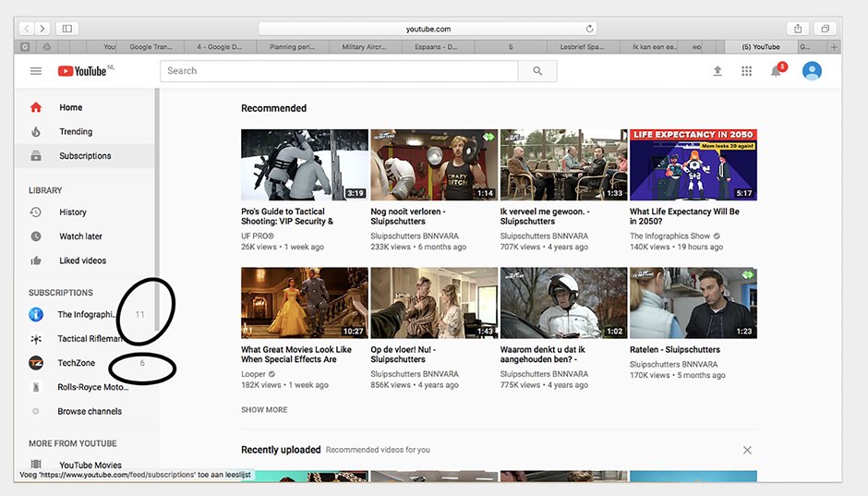
Task: Click the upload video icon
Action: pos(717,71)
